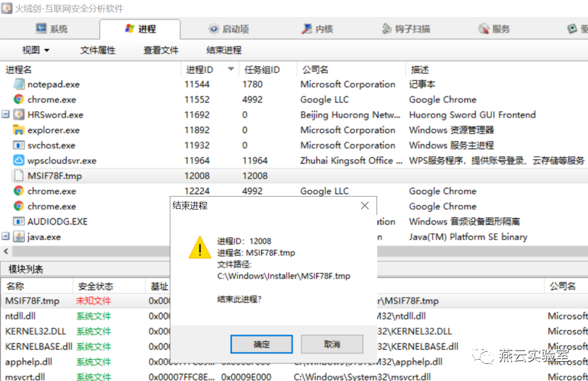The image size is (588, 381).
Task: Select the msvcrt.dll module row
Action: pyautogui.click(x=294, y=377)
